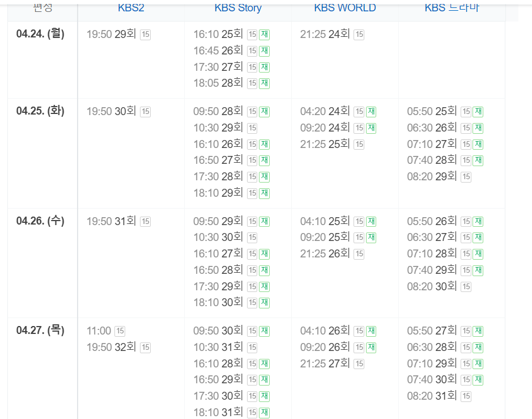
Task: Select KBS 드라마 entry 07:40 30회
Action: (432, 379)
